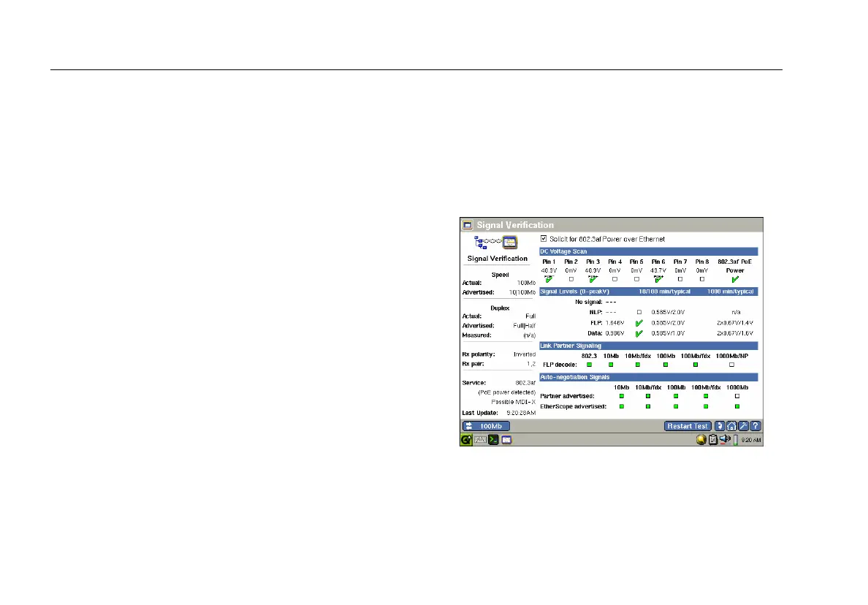Click the Signal Verification window taskbar icon

pyautogui.click(x=506, y=440)
